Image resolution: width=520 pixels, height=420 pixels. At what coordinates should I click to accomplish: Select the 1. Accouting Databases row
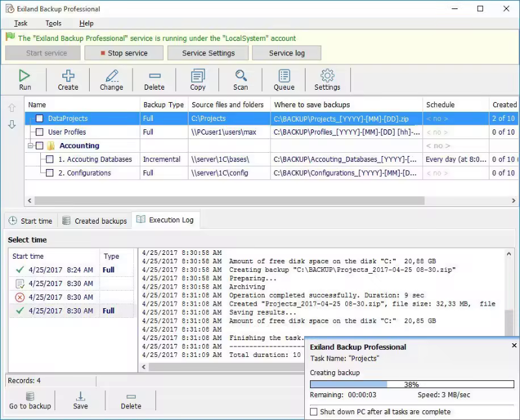[x=271, y=159]
